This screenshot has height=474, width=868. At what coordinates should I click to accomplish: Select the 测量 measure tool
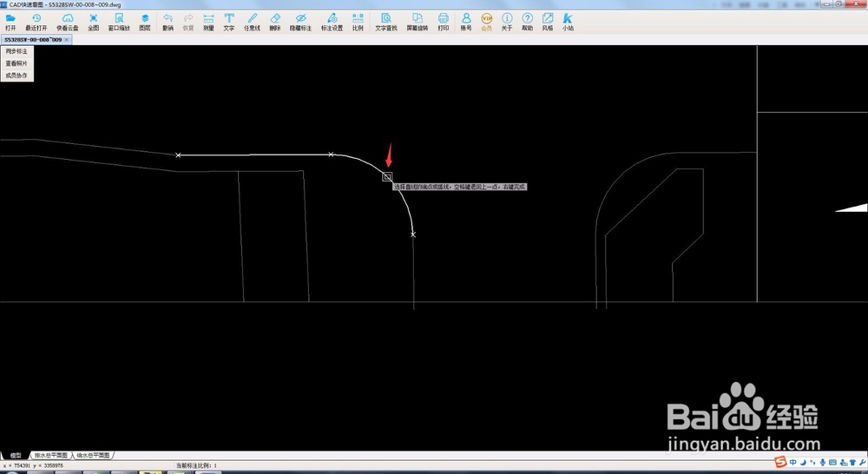coord(208,22)
